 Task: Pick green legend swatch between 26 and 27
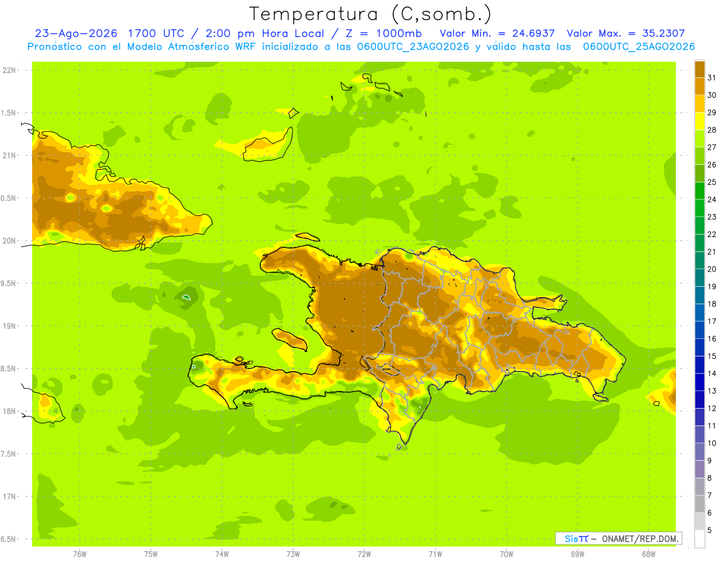[x=699, y=156]
